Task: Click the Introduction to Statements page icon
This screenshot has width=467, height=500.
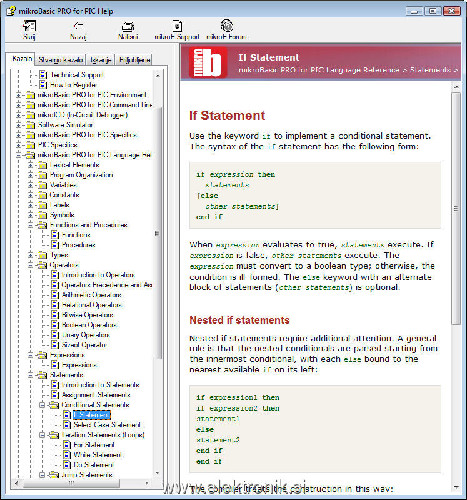Action: pyautogui.click(x=55, y=385)
